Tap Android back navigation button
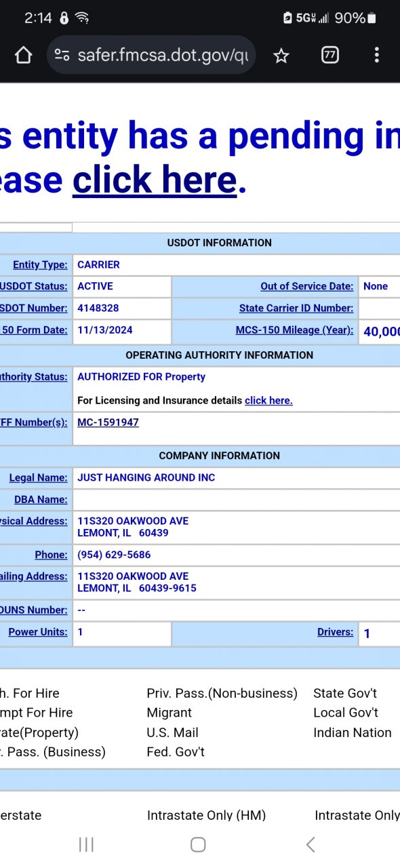The image size is (400, 868). pyautogui.click(x=311, y=844)
